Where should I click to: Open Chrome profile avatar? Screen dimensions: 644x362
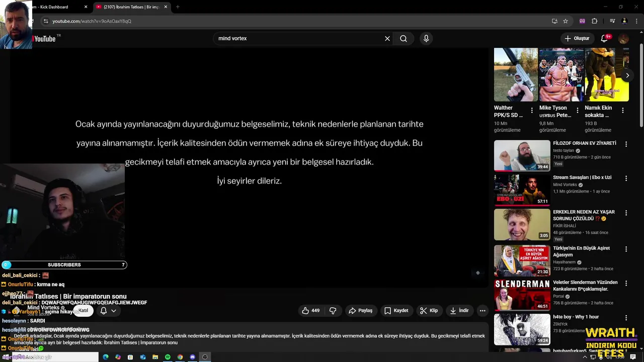coord(624,21)
